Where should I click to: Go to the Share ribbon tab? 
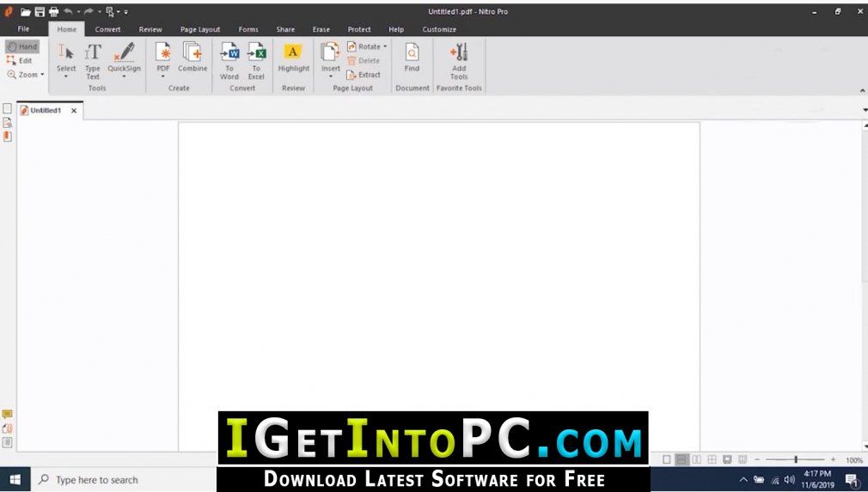click(285, 29)
